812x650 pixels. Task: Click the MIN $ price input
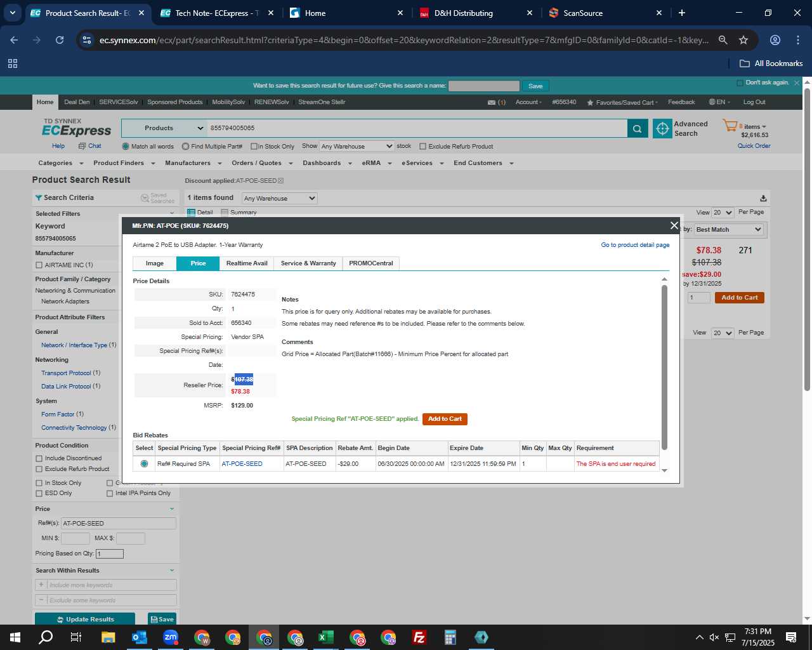(x=75, y=538)
